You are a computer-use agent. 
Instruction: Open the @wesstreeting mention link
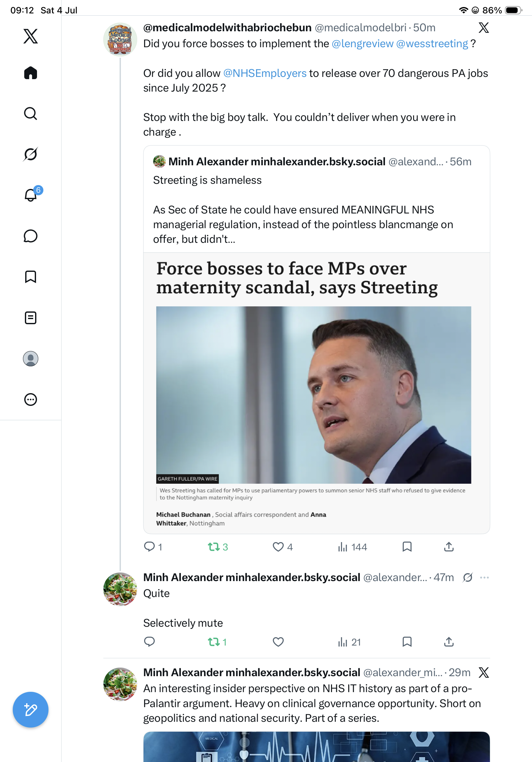[432, 43]
